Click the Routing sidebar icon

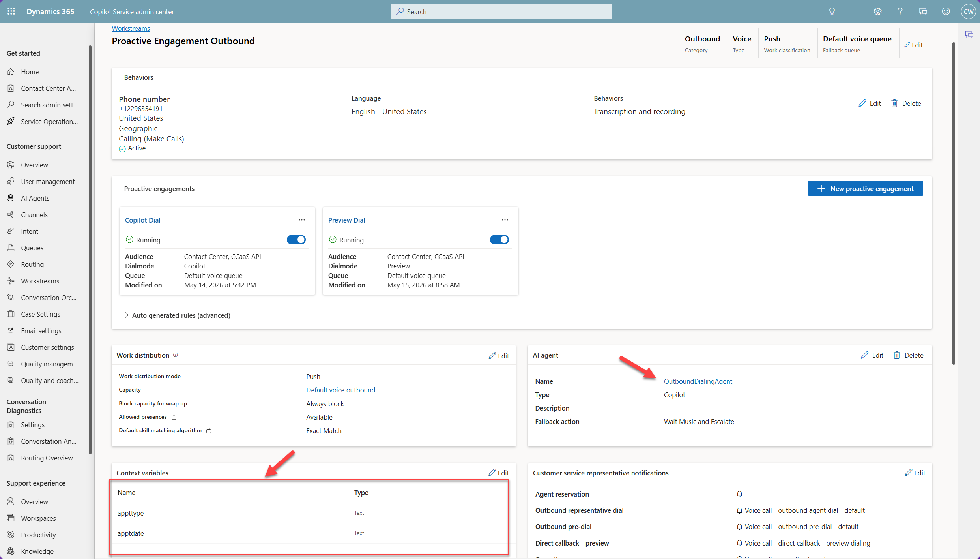point(11,264)
